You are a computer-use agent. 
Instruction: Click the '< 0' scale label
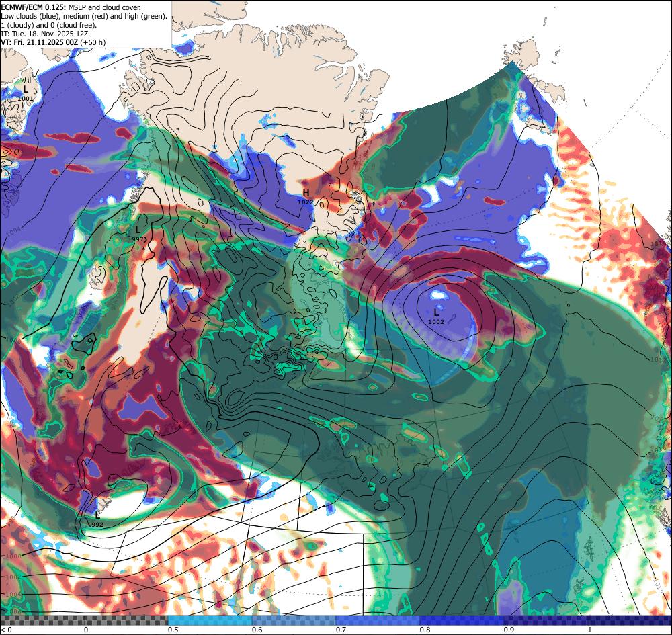pos(7,630)
